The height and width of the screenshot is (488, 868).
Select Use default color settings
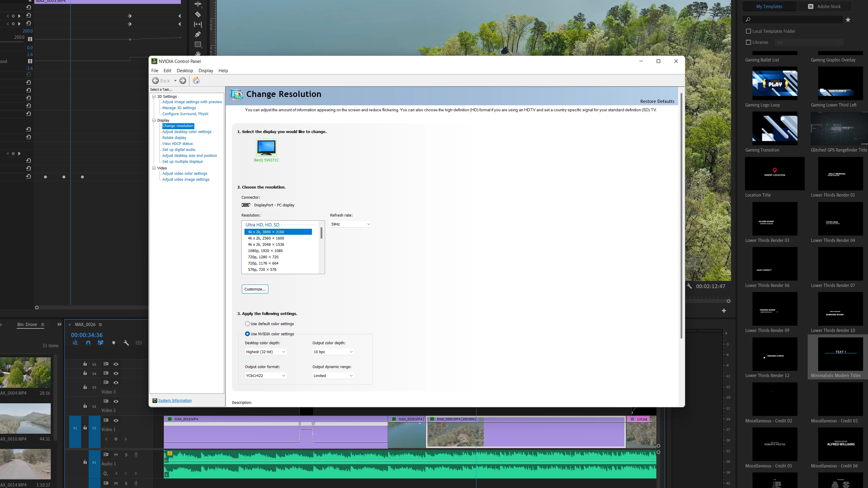[248, 324]
